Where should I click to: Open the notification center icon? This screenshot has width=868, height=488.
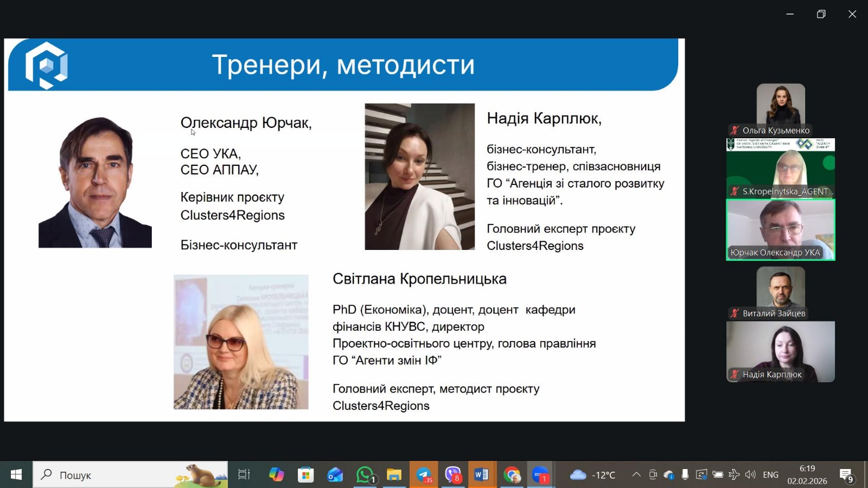pyautogui.click(x=847, y=476)
